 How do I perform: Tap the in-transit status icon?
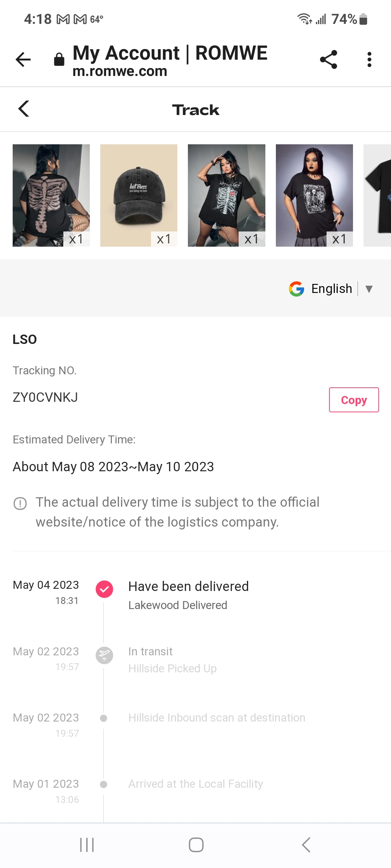click(104, 655)
